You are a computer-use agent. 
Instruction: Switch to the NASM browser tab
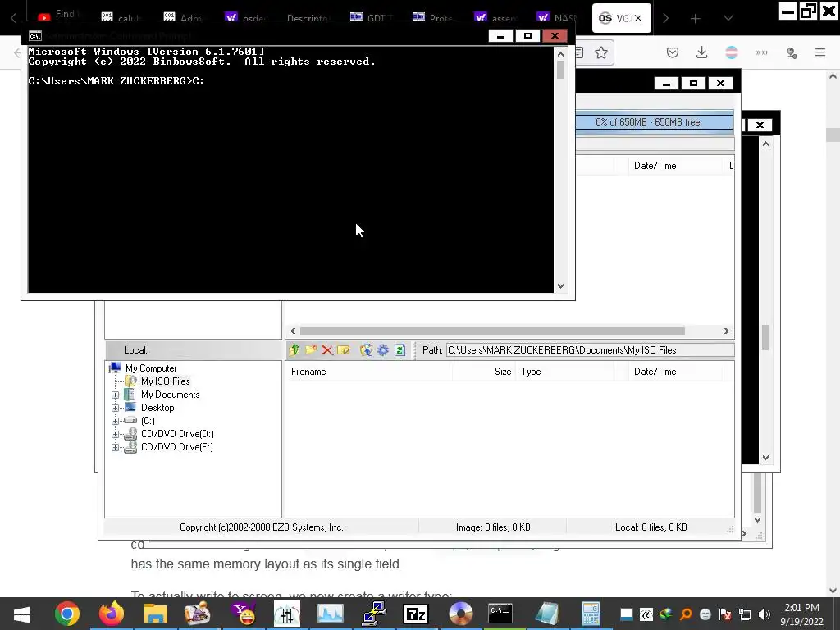tap(558, 18)
